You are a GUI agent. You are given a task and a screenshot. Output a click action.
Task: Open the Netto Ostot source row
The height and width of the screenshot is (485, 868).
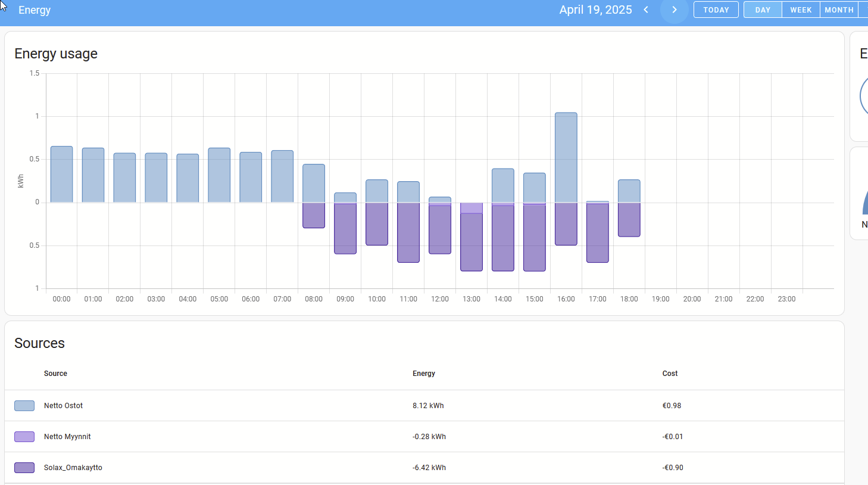point(63,406)
